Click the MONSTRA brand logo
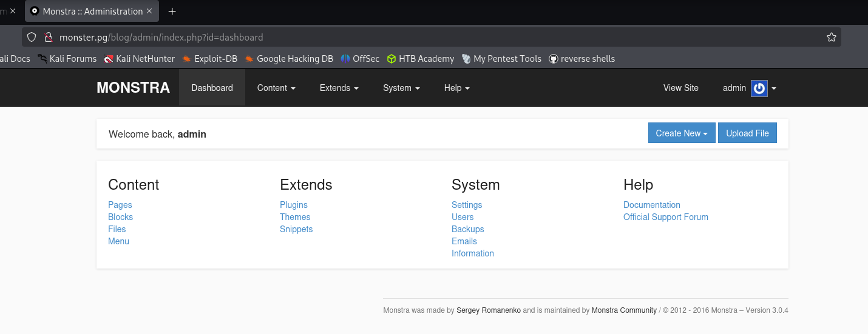This screenshot has height=334, width=868. click(x=133, y=88)
